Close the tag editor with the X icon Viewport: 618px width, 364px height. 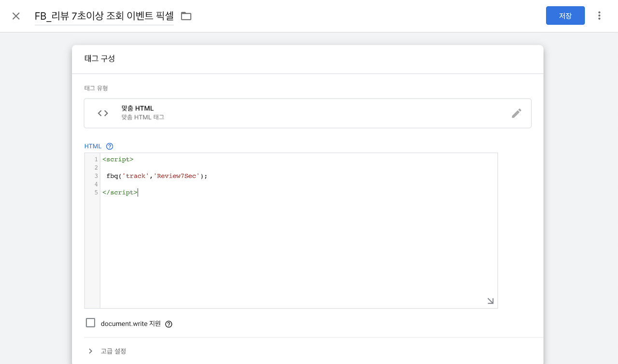tap(16, 16)
